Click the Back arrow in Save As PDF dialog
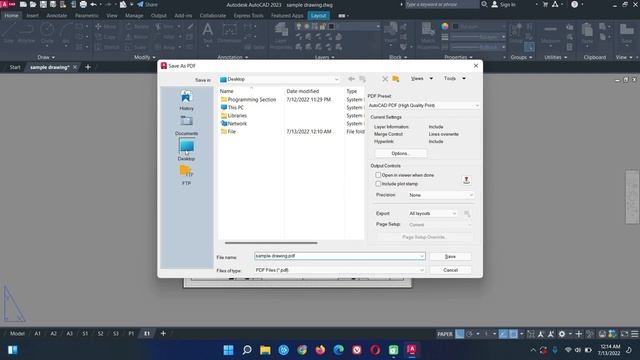 (351, 79)
